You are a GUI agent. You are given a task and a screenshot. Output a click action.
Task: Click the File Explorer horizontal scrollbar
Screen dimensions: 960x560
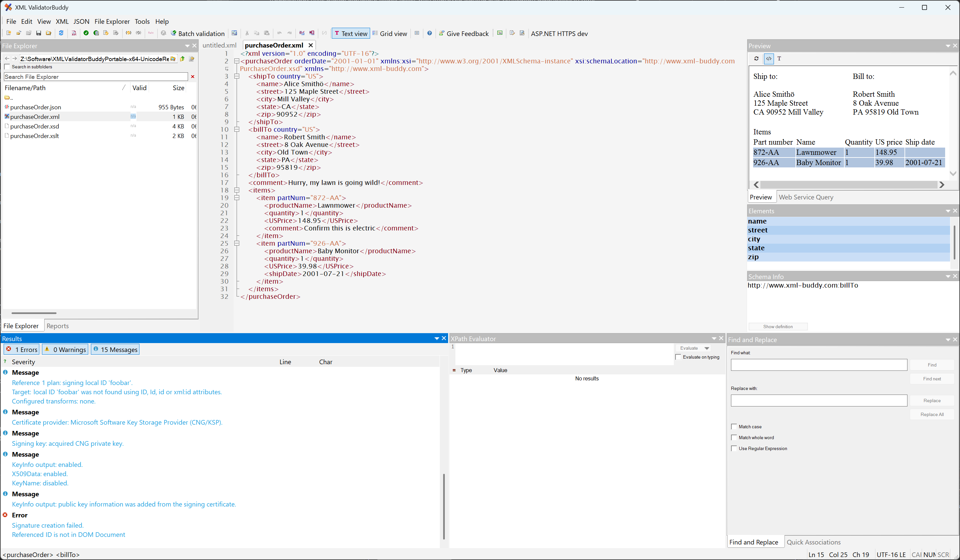pos(34,313)
